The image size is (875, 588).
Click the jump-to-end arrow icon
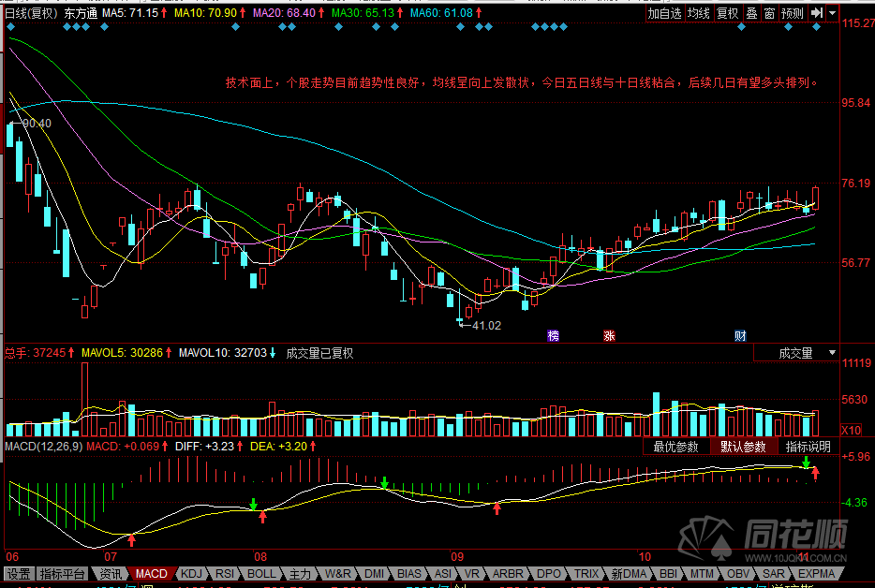pos(817,13)
